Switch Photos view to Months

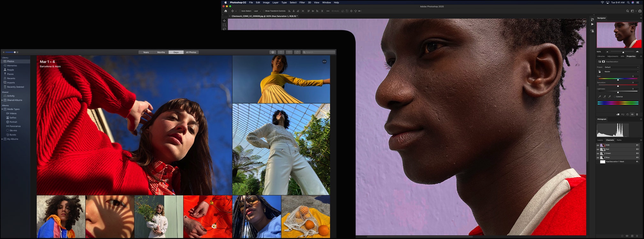[x=161, y=52]
